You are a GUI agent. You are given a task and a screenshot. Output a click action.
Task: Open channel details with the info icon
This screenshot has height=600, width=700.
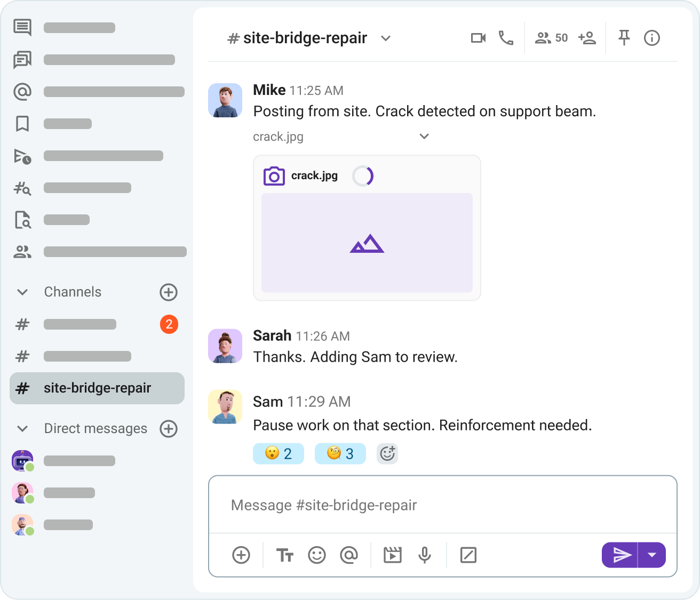pyautogui.click(x=651, y=38)
